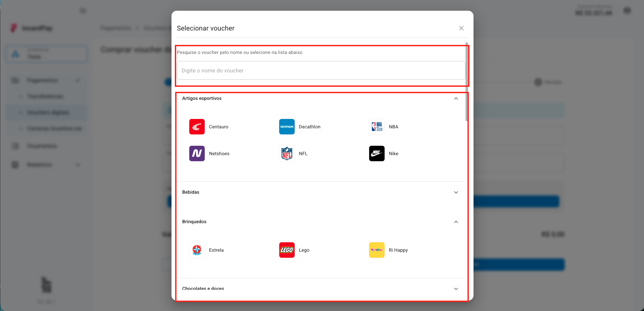Click the 'Centauro' name text
Screen dimensions: 644x311
[219, 127]
